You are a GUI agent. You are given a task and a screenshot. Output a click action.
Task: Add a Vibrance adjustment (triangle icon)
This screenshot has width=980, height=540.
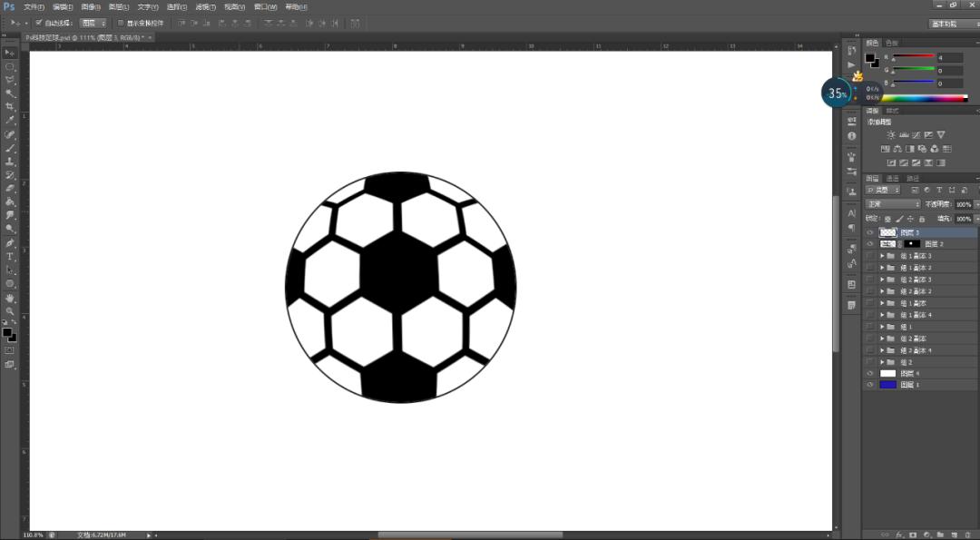click(x=941, y=135)
